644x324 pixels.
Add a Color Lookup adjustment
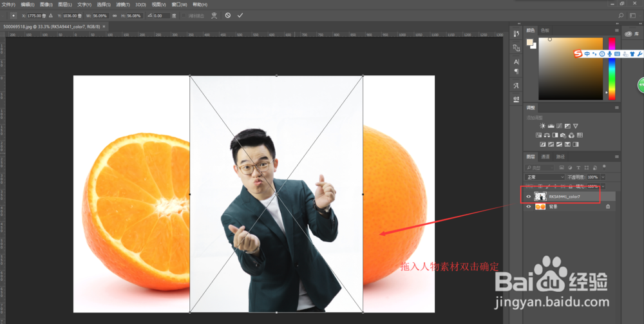pos(580,135)
